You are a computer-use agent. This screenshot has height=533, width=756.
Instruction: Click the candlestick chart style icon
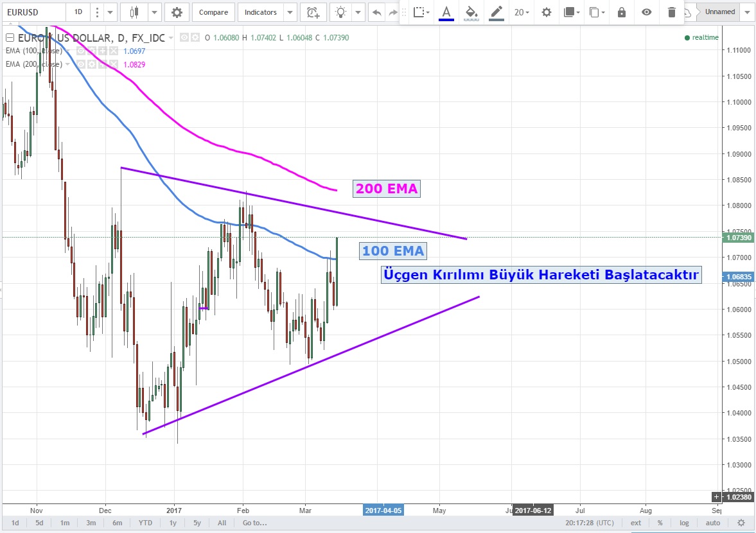[134, 12]
